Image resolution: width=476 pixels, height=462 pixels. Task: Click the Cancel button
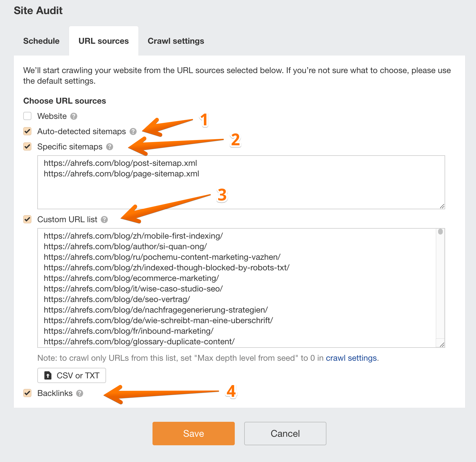coord(285,434)
